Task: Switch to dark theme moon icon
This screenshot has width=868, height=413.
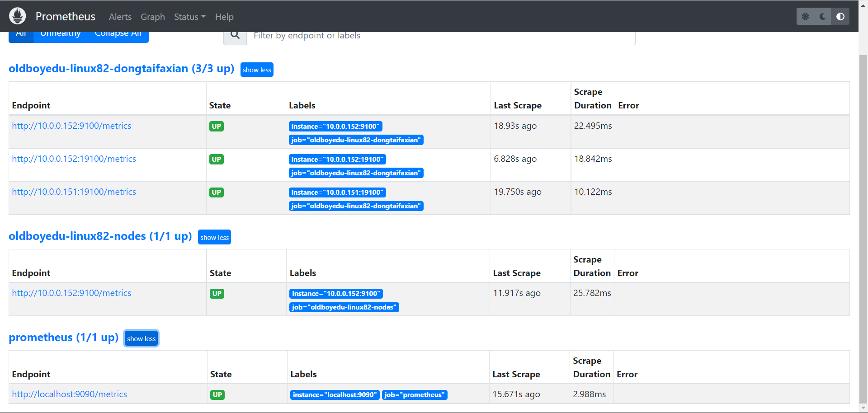Action: click(823, 17)
